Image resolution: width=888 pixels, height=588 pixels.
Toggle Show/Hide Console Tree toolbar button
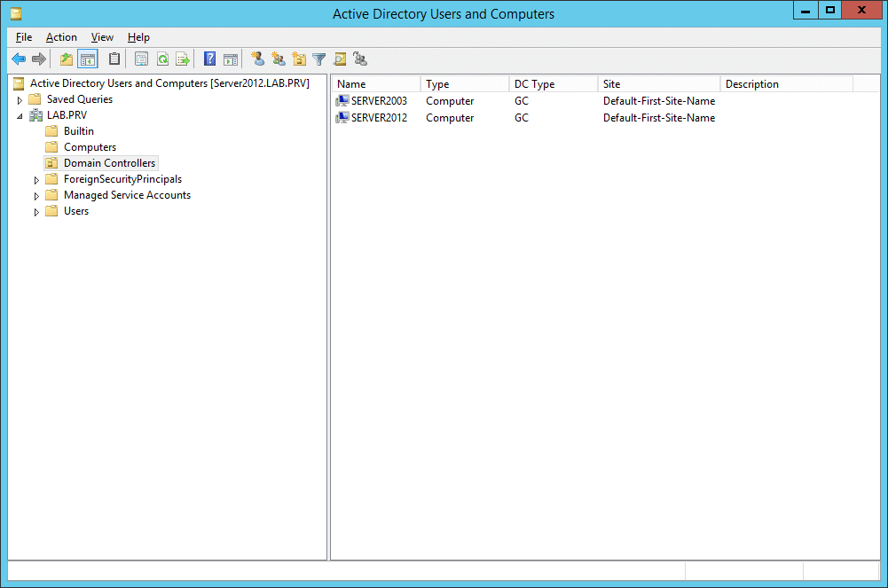pos(88,59)
